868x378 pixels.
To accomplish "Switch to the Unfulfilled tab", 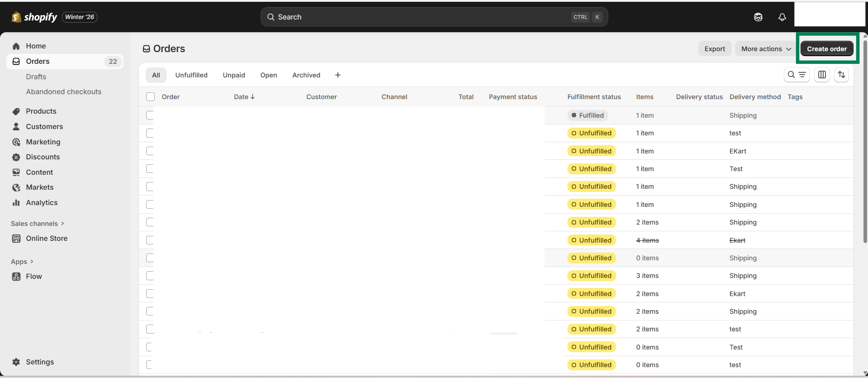I will (191, 75).
